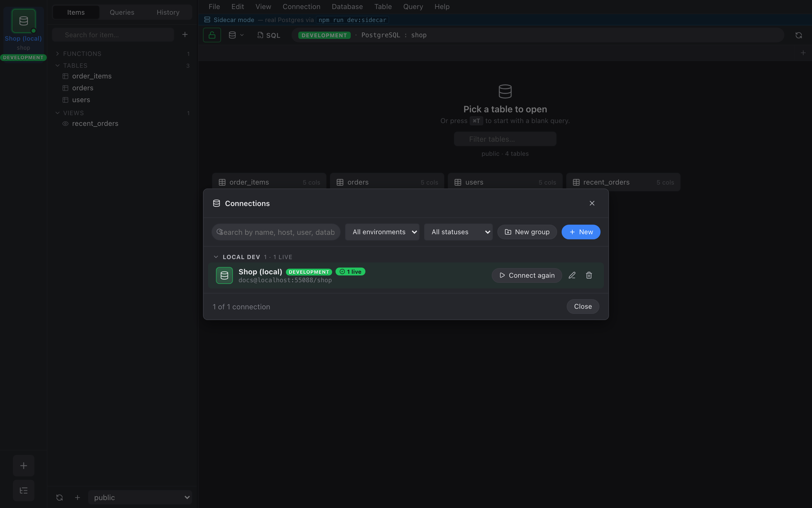Click the Search for item field

[x=113, y=35]
